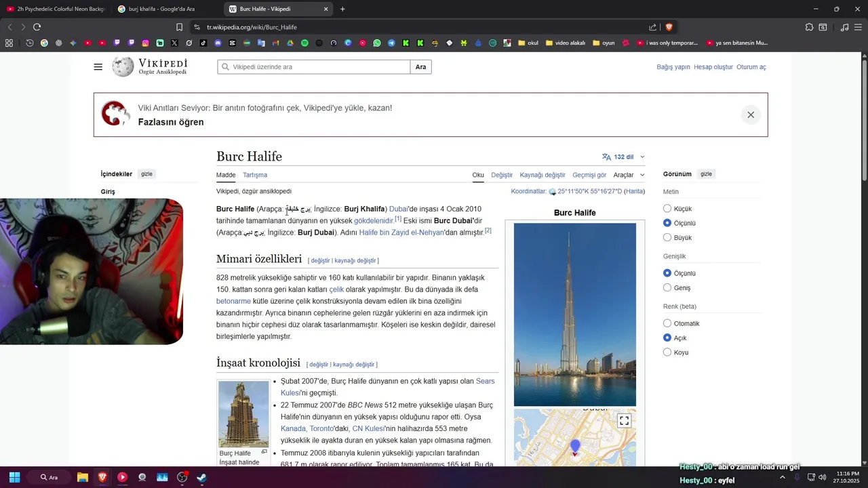
Task: Click the Brave browser taskbar icon
Action: pos(102,477)
